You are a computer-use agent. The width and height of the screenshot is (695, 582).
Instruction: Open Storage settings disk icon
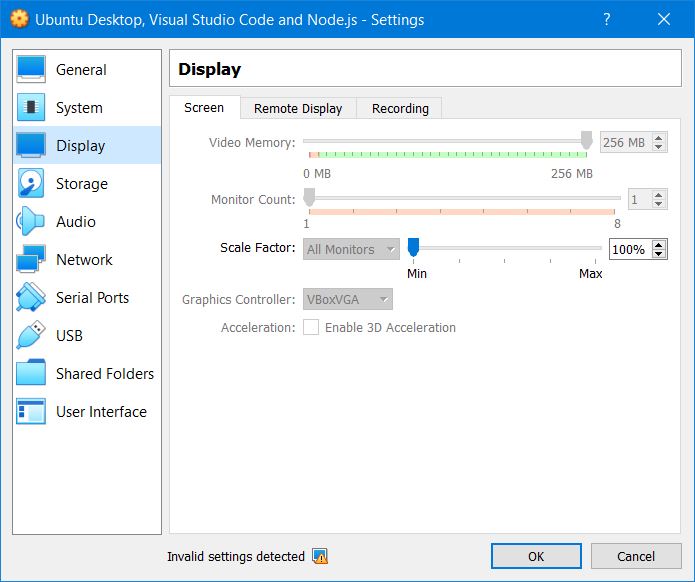coord(31,184)
